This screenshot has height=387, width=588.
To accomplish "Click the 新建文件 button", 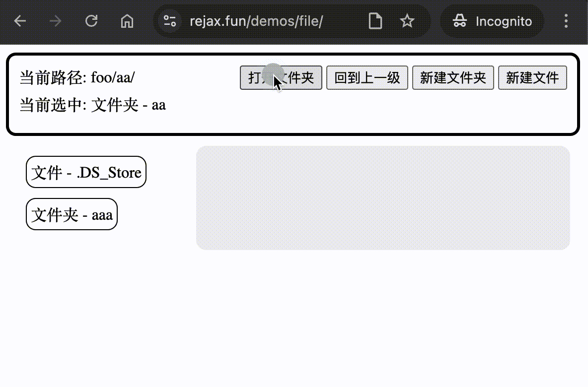I will pyautogui.click(x=532, y=78).
